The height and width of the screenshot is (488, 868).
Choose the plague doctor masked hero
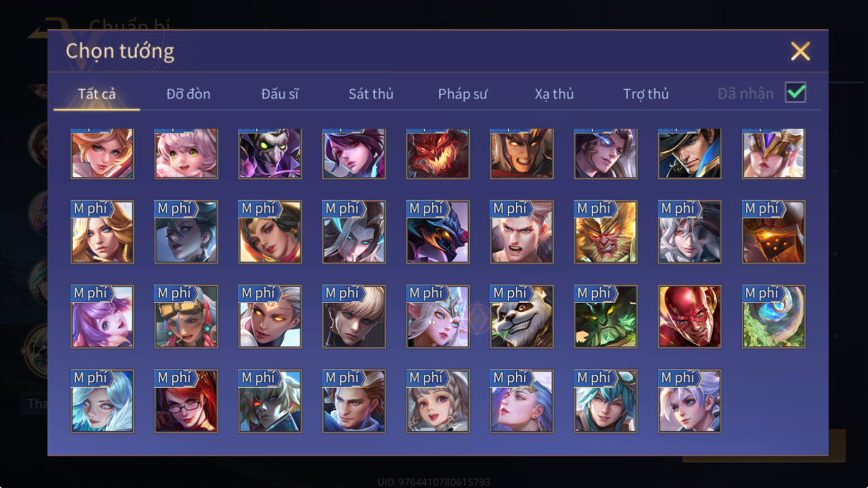270,154
